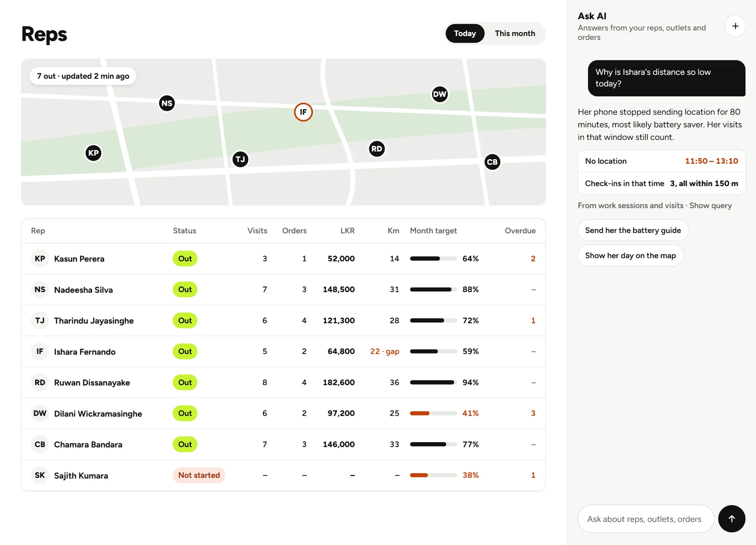Click the NS map marker
The height and width of the screenshot is (545, 756).
[x=167, y=103]
